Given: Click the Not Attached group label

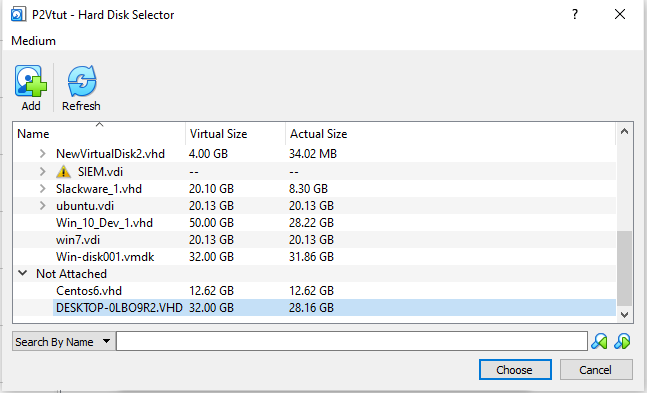Looking at the screenshot, I should pyautogui.click(x=71, y=274).
